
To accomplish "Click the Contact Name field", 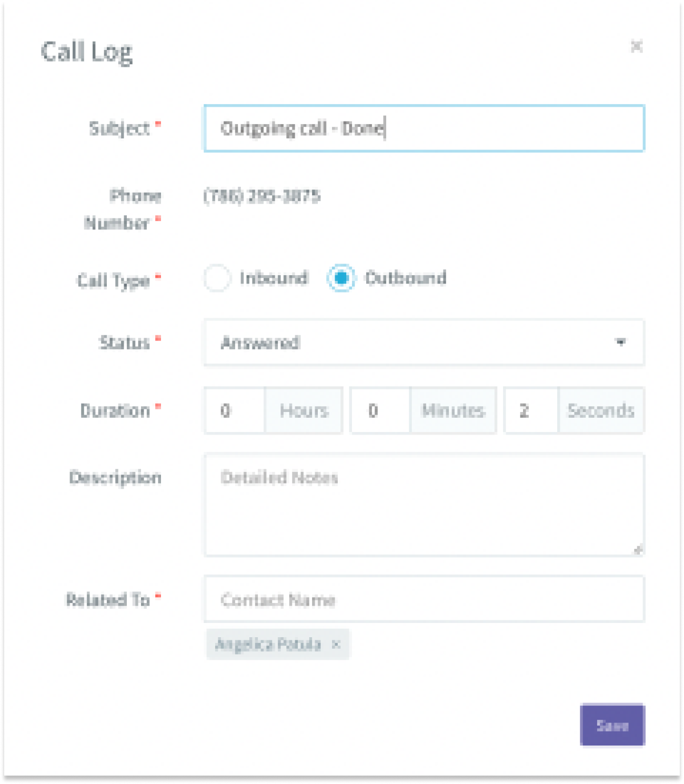I will coord(424,600).
